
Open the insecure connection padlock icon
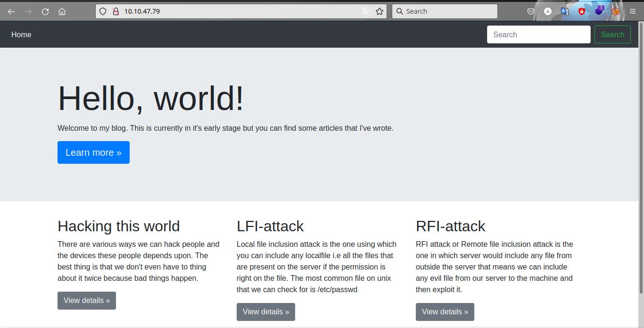(x=116, y=11)
